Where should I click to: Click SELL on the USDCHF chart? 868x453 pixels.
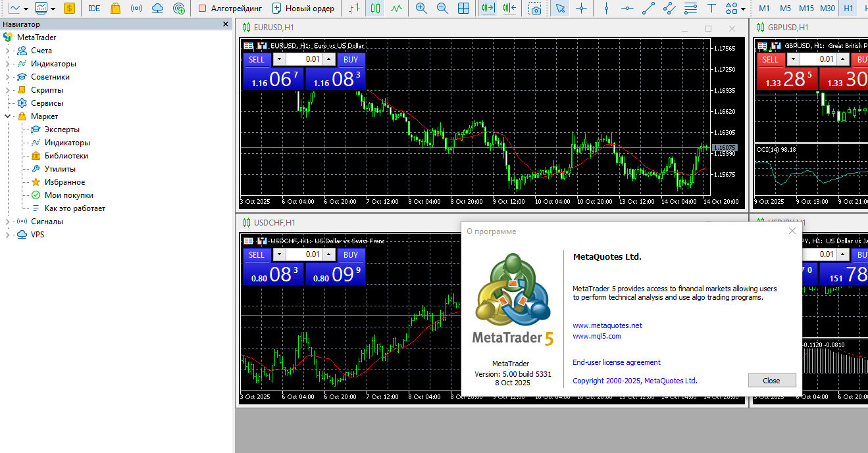click(257, 254)
